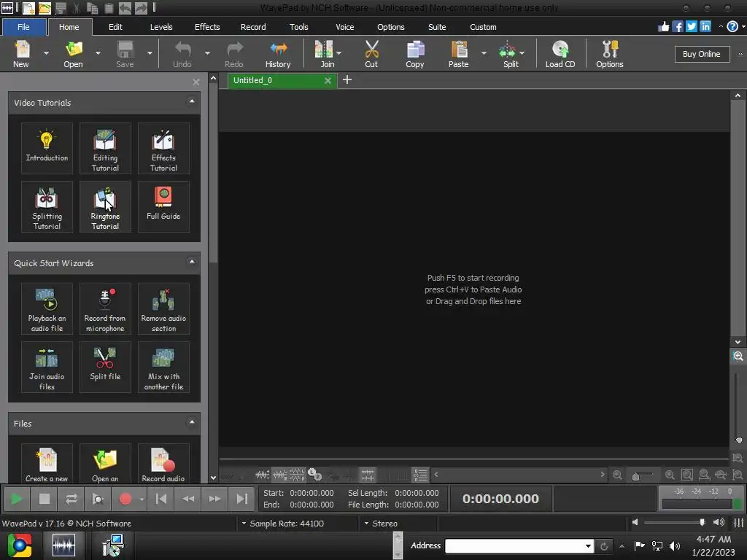Open the Join dropdown arrow
The image size is (747, 560).
coord(338,53)
